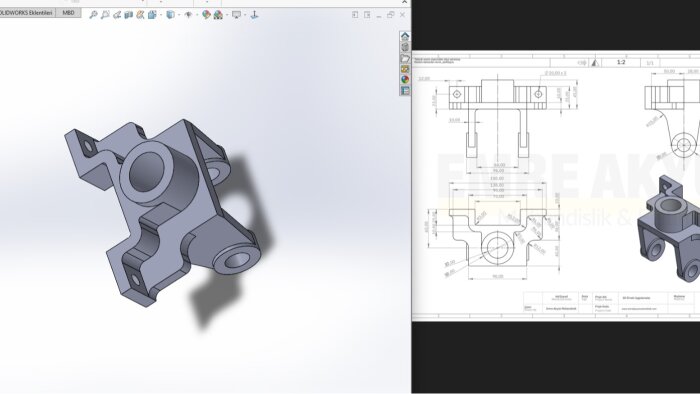Click the Edit Appearance color sphere icon
This screenshot has width=700, height=394.
206,15
